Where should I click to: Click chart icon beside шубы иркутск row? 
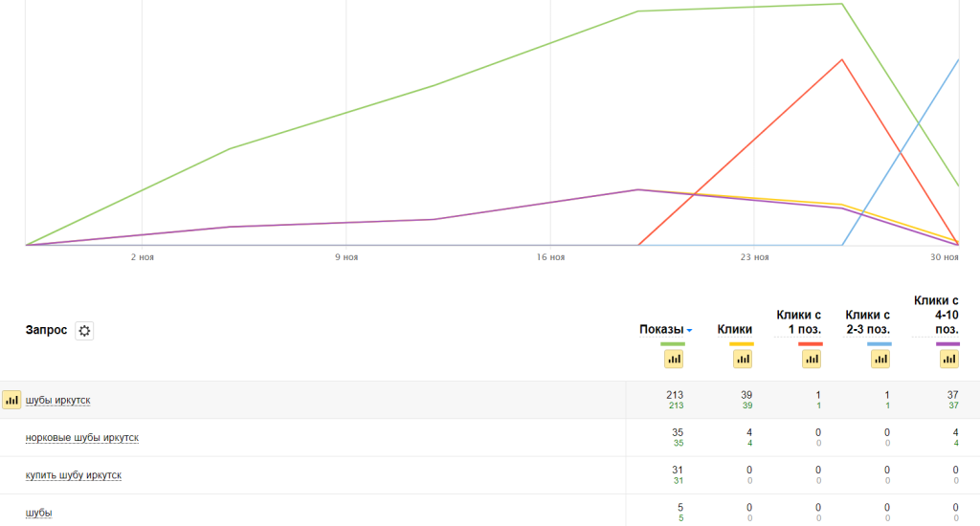(x=11, y=400)
